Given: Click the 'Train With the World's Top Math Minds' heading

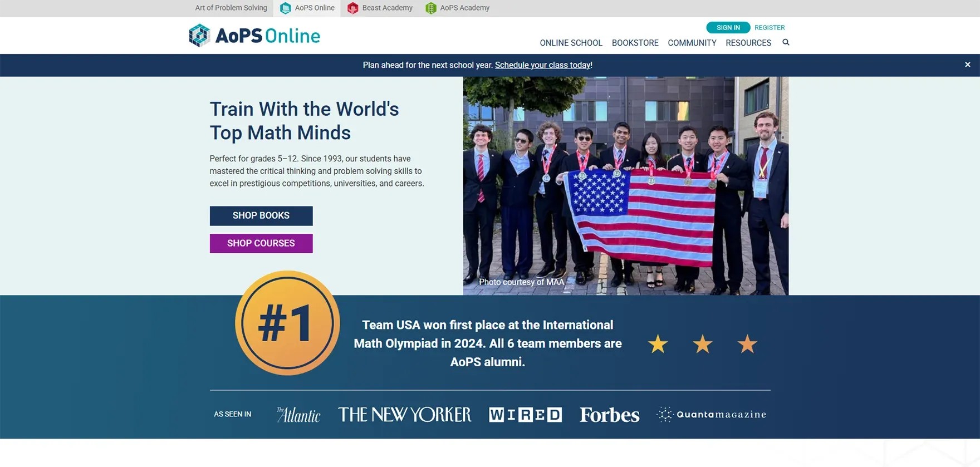Looking at the screenshot, I should coord(304,121).
